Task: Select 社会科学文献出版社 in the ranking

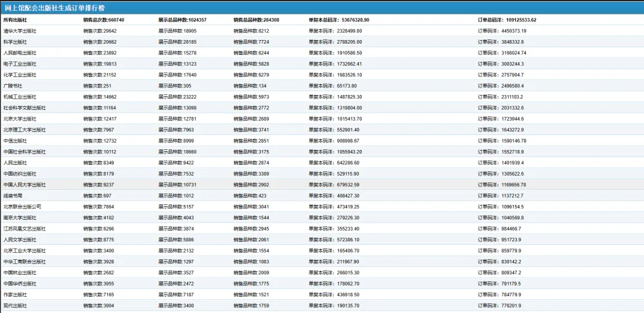Action: pyautogui.click(x=24, y=108)
